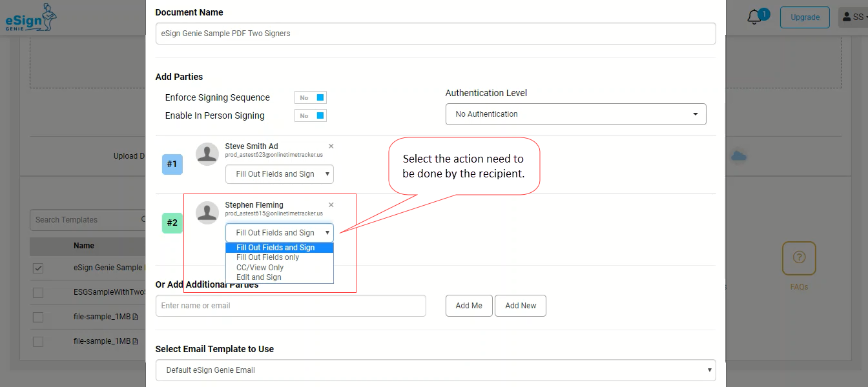Remove Steve Smith Ad from parties

331,146
